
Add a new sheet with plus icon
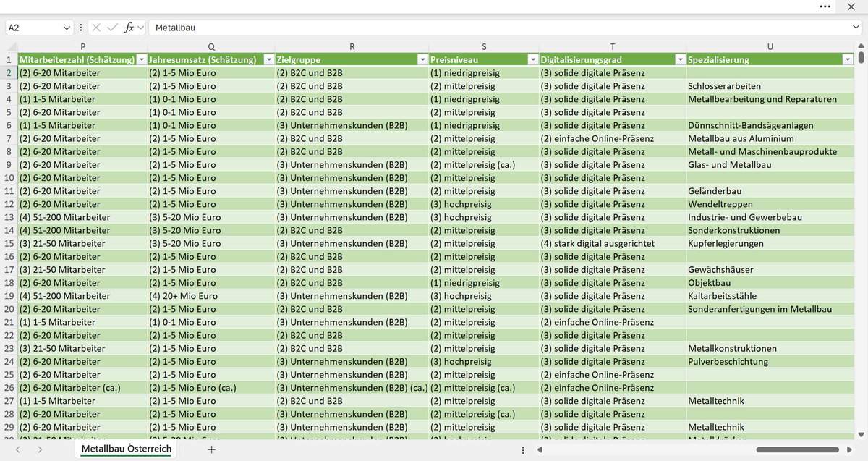[211, 449]
